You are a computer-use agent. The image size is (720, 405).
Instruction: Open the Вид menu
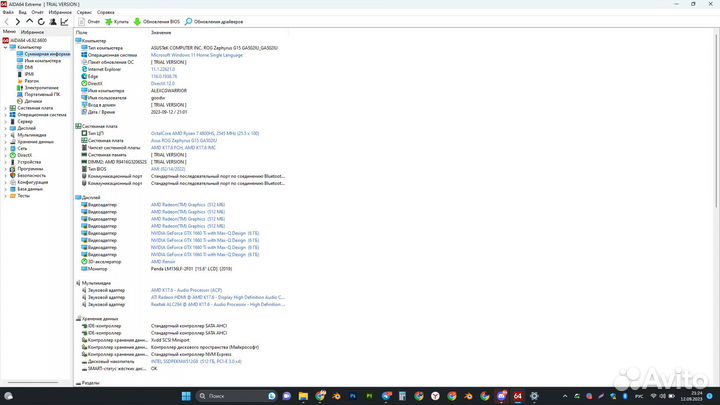[x=22, y=12]
